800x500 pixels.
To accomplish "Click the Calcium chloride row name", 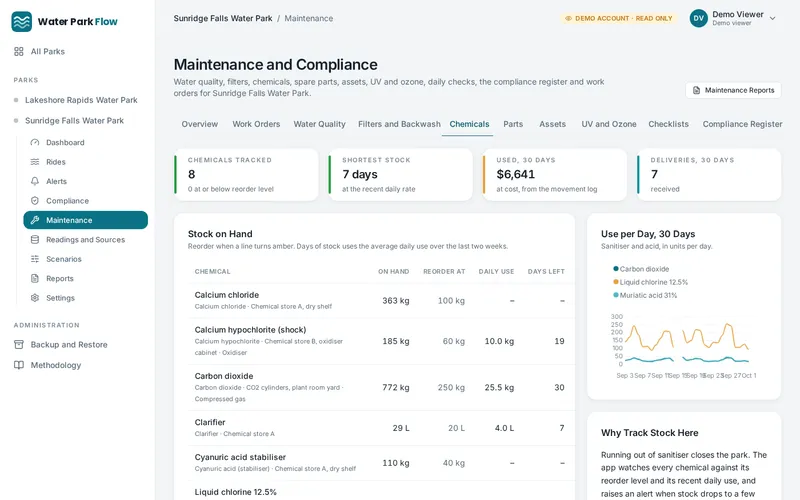I will 227,295.
